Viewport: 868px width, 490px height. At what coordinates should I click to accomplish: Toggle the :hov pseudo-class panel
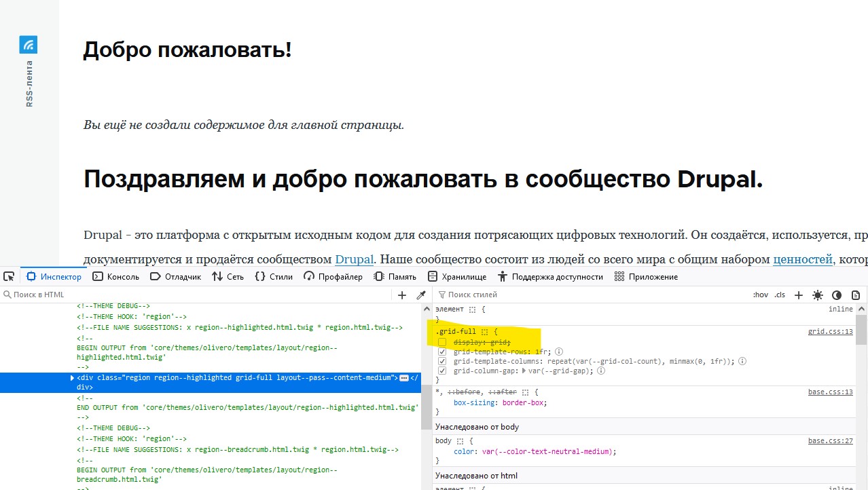760,295
